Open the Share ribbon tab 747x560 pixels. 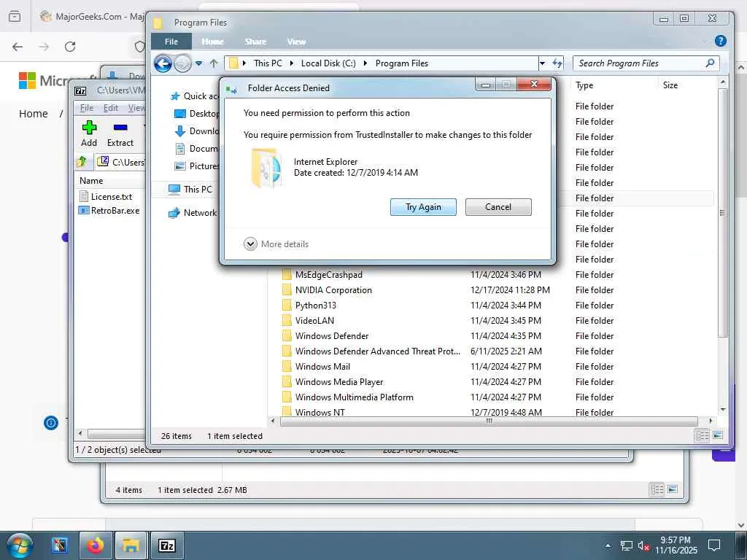coord(255,42)
